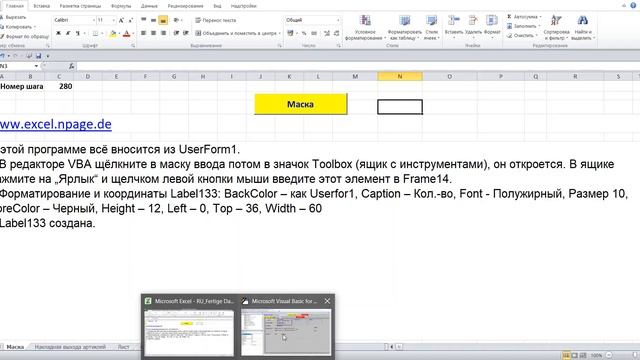640x360 pixels.
Task: Open the Вид ribbon tab
Action: 217,6
